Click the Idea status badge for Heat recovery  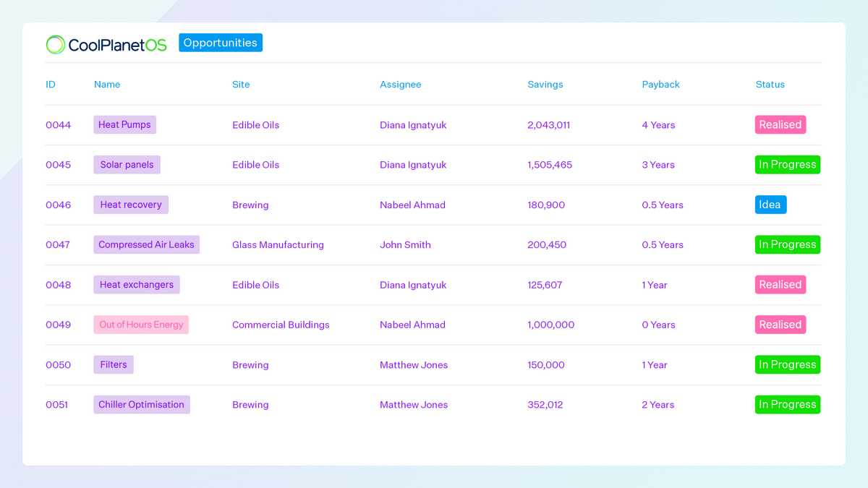[770, 205]
